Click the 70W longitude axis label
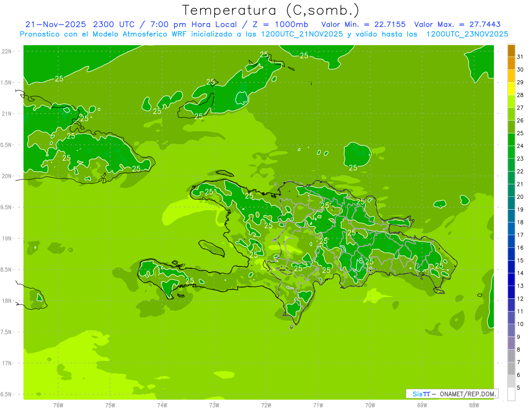Viewport: 532px width, 411px height. [370, 405]
